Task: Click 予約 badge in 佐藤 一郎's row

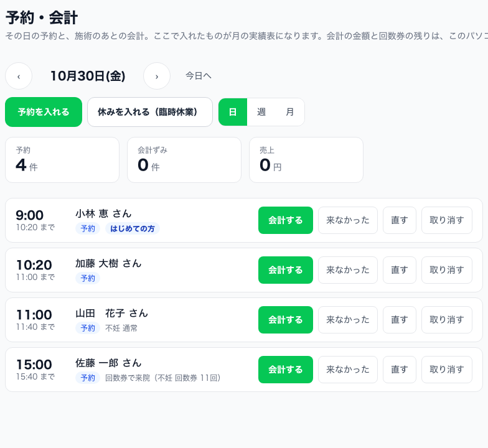Action: (x=88, y=378)
